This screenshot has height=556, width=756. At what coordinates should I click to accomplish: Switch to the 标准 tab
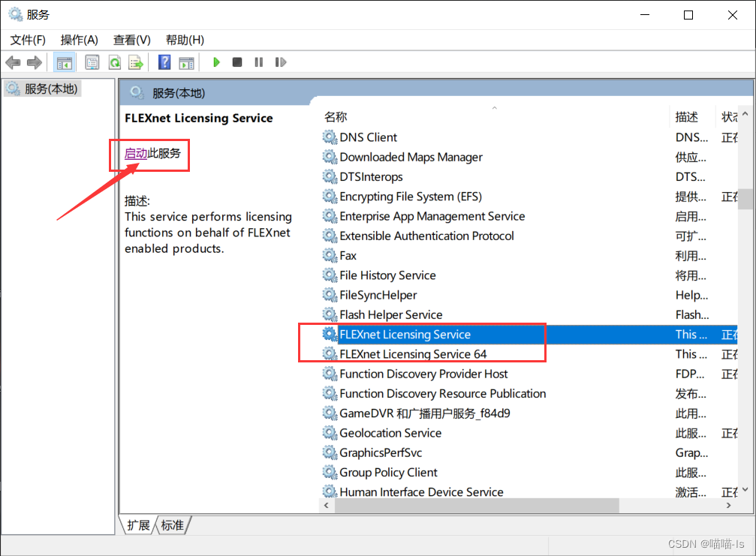pyautogui.click(x=173, y=524)
